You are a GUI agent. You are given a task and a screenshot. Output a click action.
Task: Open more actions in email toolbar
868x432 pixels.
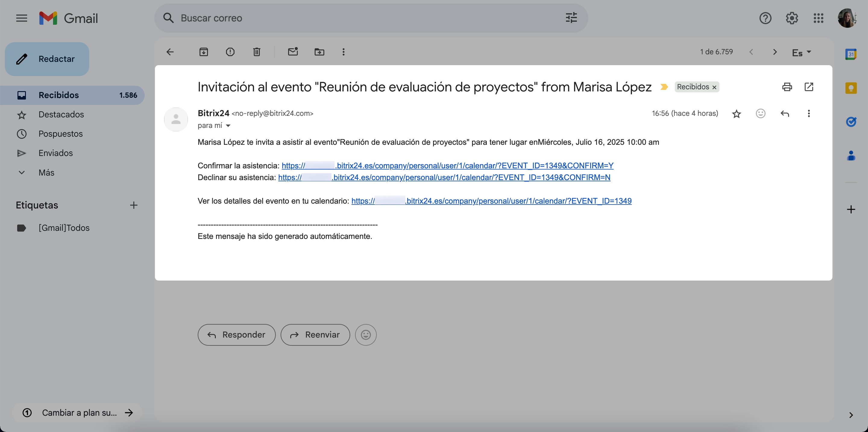point(343,52)
